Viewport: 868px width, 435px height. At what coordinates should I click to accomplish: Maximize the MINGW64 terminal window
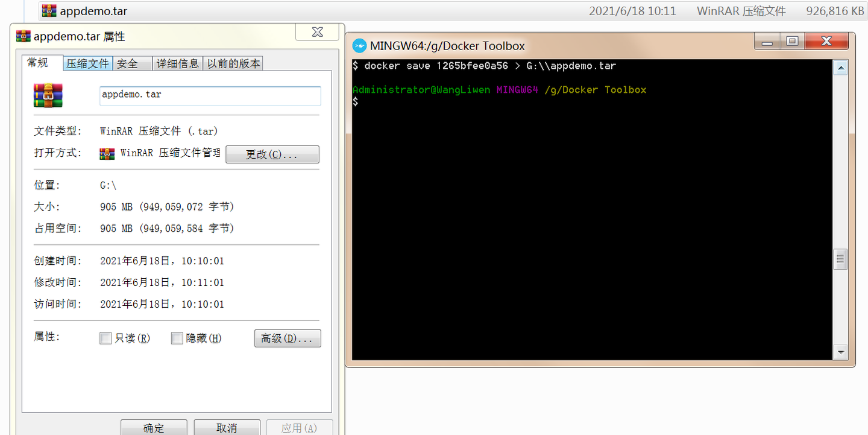coord(792,42)
